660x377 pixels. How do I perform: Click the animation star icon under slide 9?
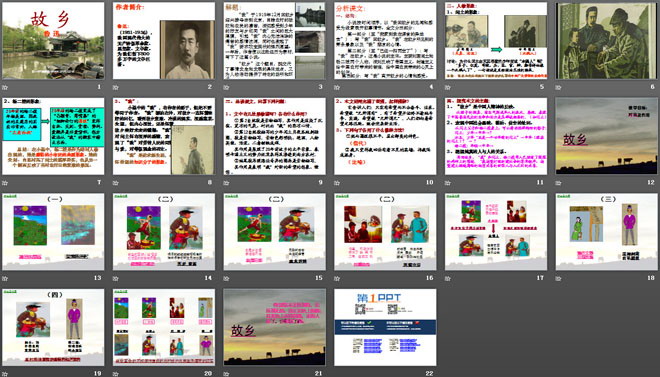tap(226, 183)
